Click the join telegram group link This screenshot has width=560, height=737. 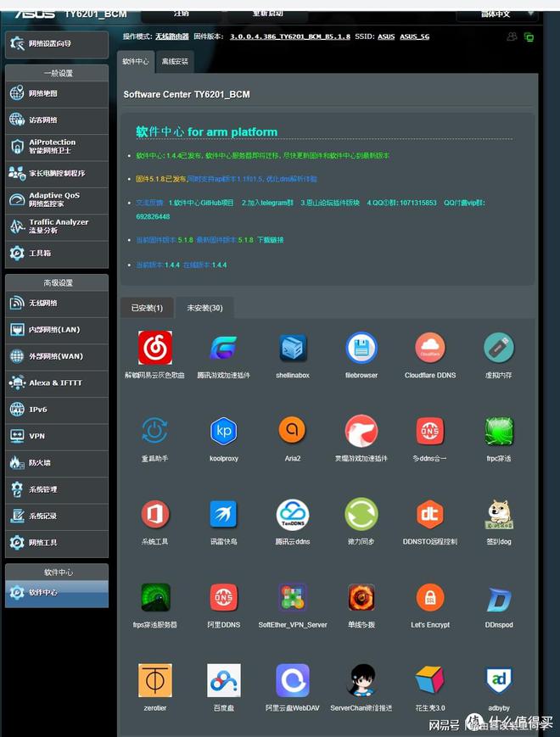[x=267, y=203]
